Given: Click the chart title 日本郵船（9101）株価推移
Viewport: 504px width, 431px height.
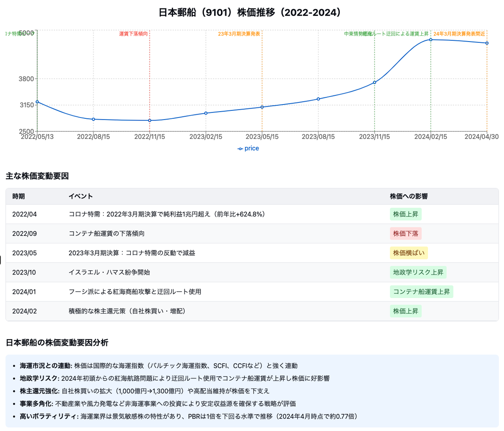Looking at the screenshot, I should pos(252,13).
